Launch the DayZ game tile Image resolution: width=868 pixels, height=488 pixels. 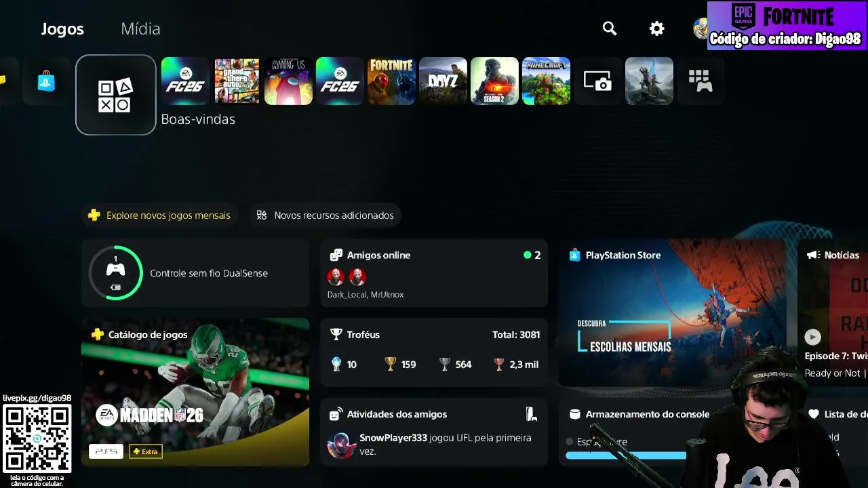443,81
